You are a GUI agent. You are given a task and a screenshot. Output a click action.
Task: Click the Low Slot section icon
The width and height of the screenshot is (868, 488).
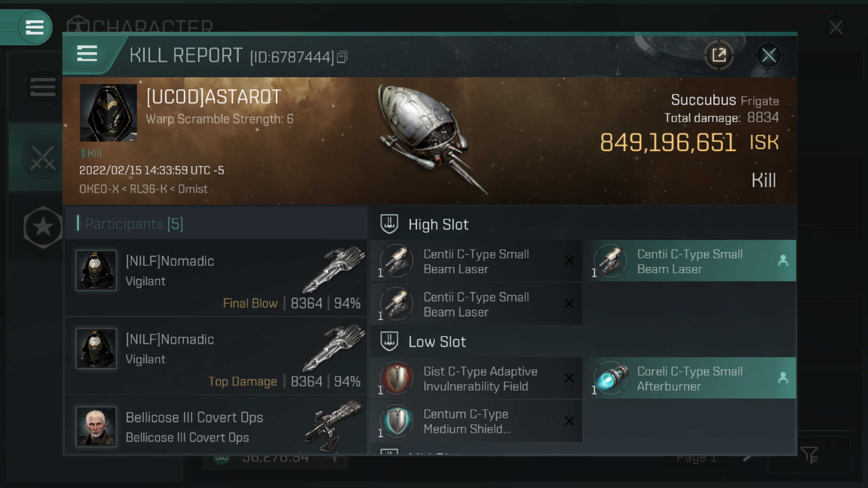(x=389, y=342)
